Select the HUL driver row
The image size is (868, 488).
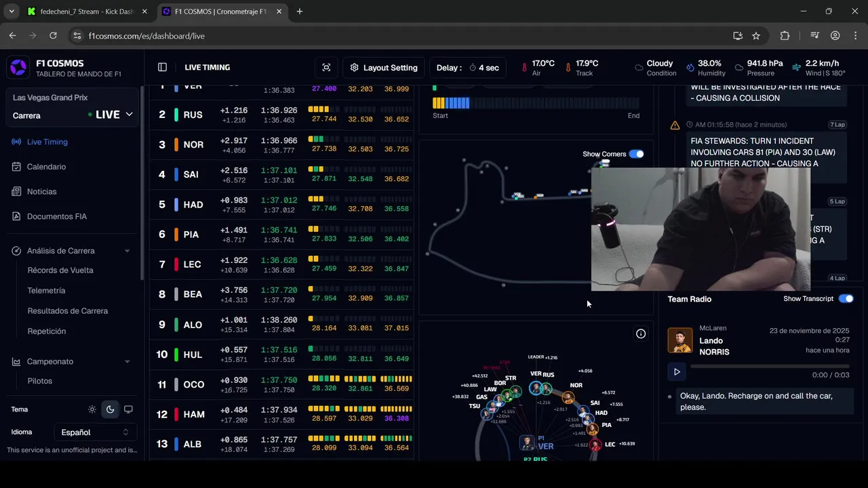tap(281, 354)
